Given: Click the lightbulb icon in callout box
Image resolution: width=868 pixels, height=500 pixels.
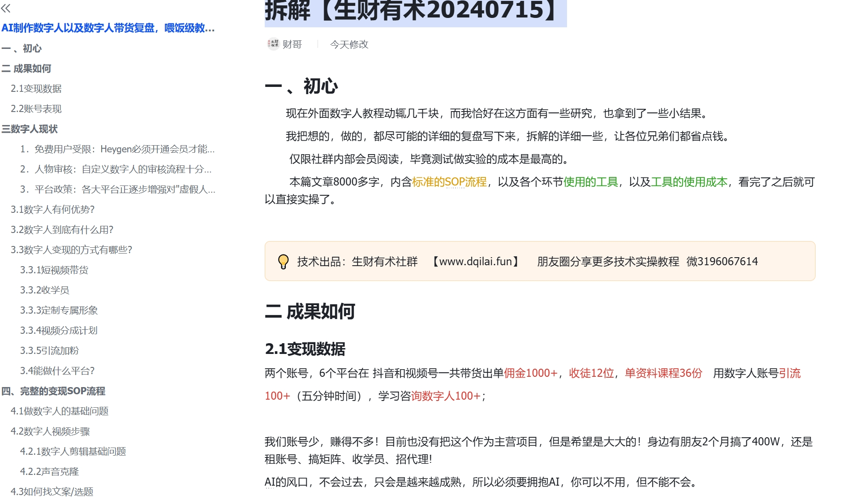Looking at the screenshot, I should pos(283,262).
